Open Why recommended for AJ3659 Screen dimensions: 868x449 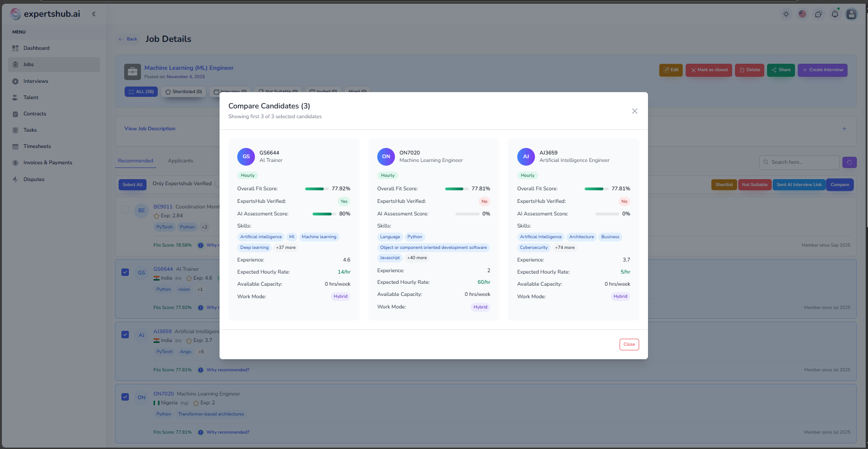pos(228,370)
